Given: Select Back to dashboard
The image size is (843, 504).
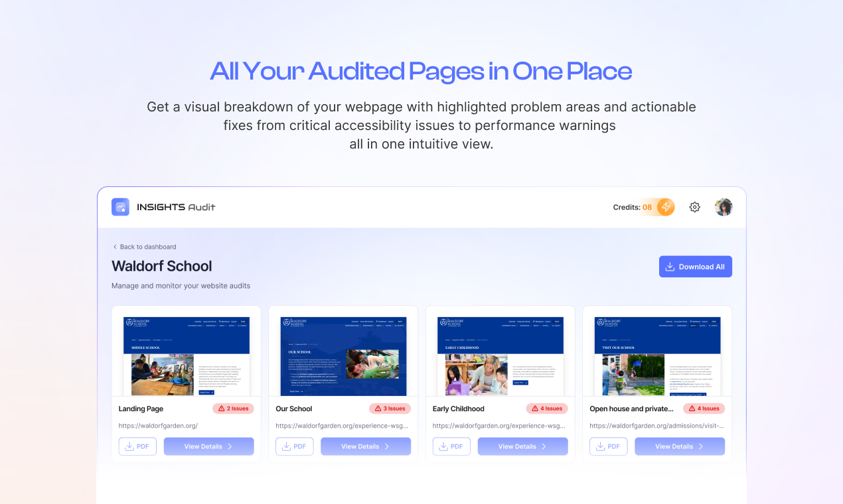Looking at the screenshot, I should [147, 247].
